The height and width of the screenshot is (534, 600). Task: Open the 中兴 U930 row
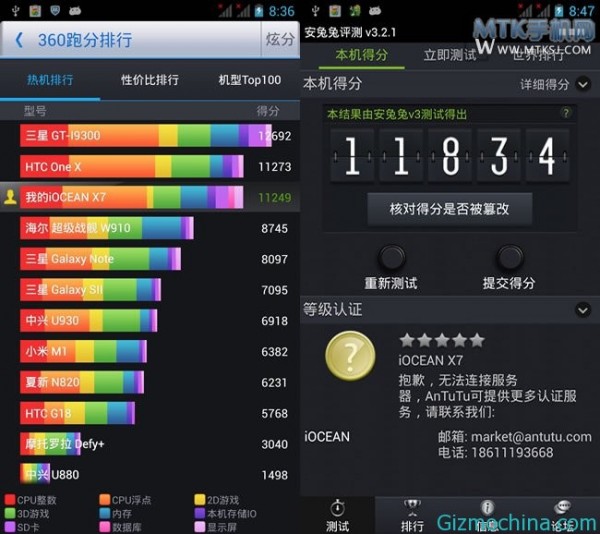pyautogui.click(x=150, y=321)
